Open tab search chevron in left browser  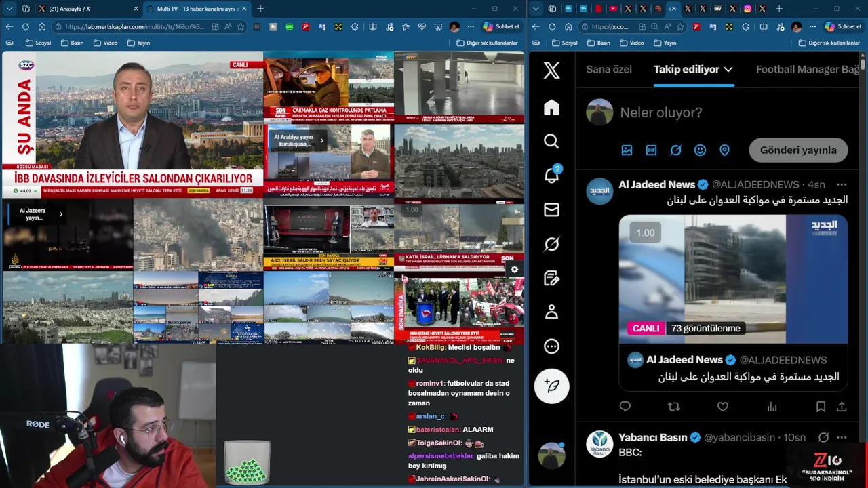(x=9, y=9)
